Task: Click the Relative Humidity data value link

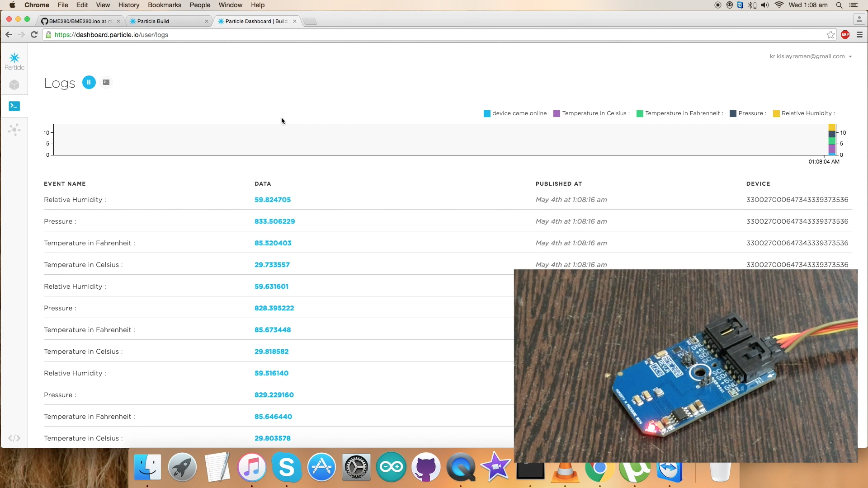Action: pyautogui.click(x=273, y=199)
